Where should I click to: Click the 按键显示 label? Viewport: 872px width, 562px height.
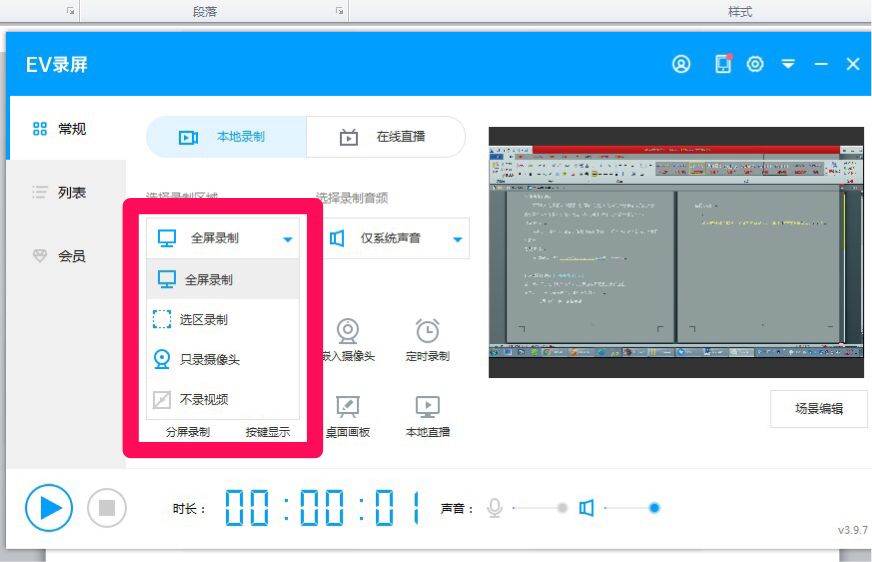[267, 432]
